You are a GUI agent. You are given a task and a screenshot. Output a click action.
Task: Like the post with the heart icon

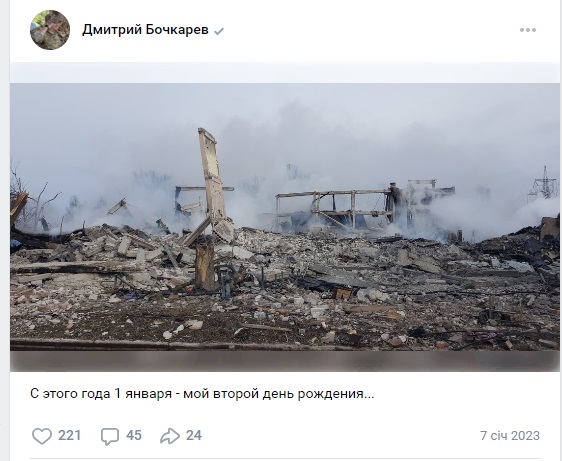[x=42, y=436]
